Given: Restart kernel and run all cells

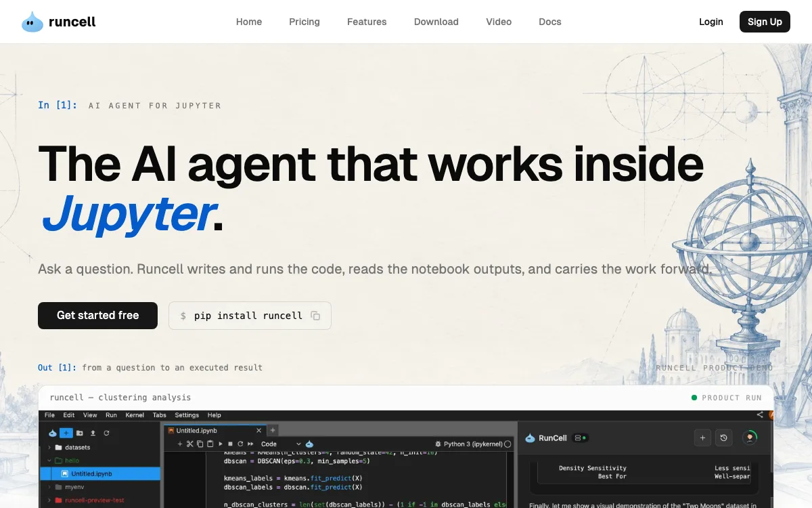Looking at the screenshot, I should tap(250, 444).
